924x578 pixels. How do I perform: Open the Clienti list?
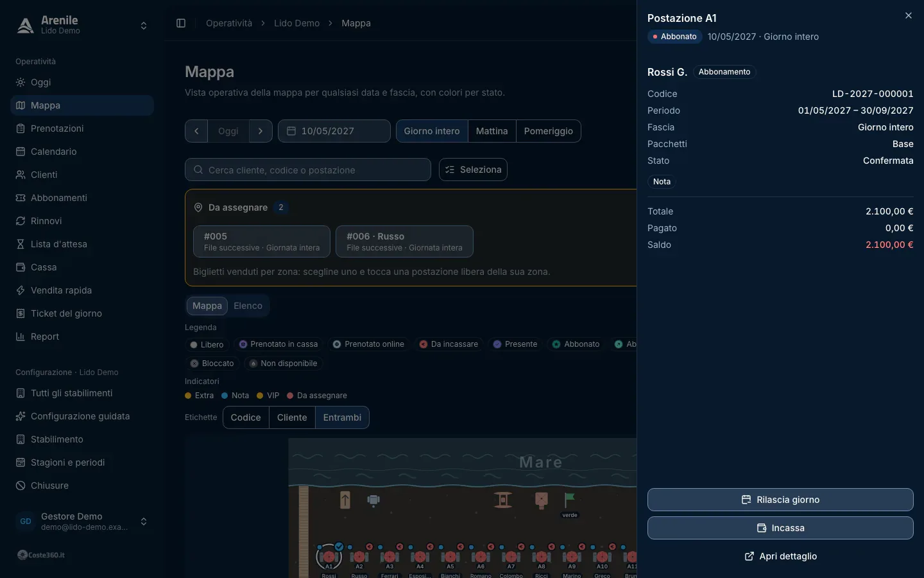82,175
